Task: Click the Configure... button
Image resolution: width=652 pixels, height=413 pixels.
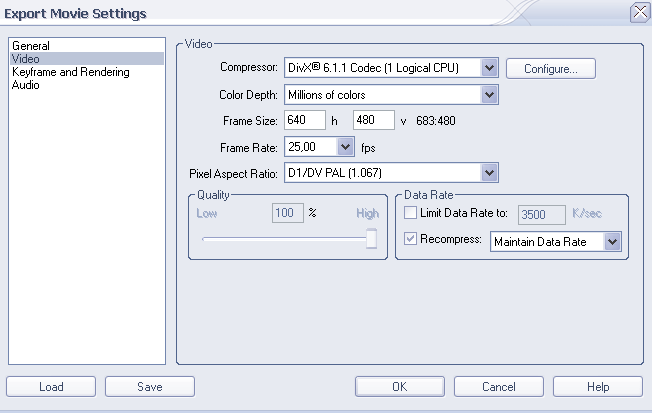Action: pos(551,69)
